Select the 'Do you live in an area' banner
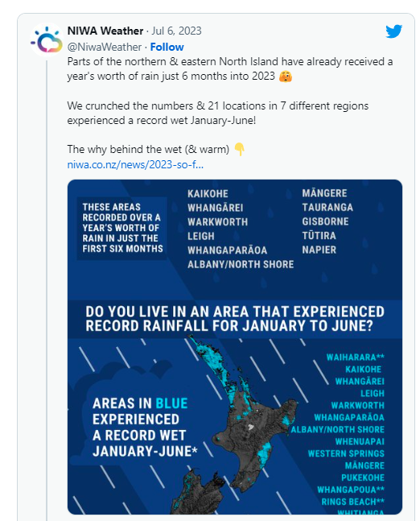Image resolution: width=420 pixels, height=521 pixels. (x=235, y=319)
